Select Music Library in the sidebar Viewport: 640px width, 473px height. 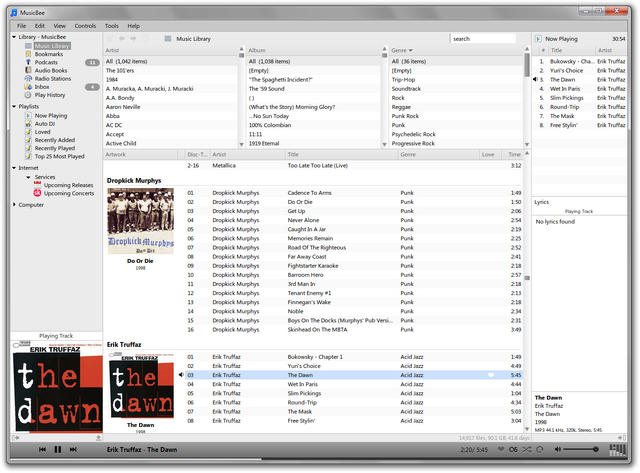pyautogui.click(x=52, y=46)
